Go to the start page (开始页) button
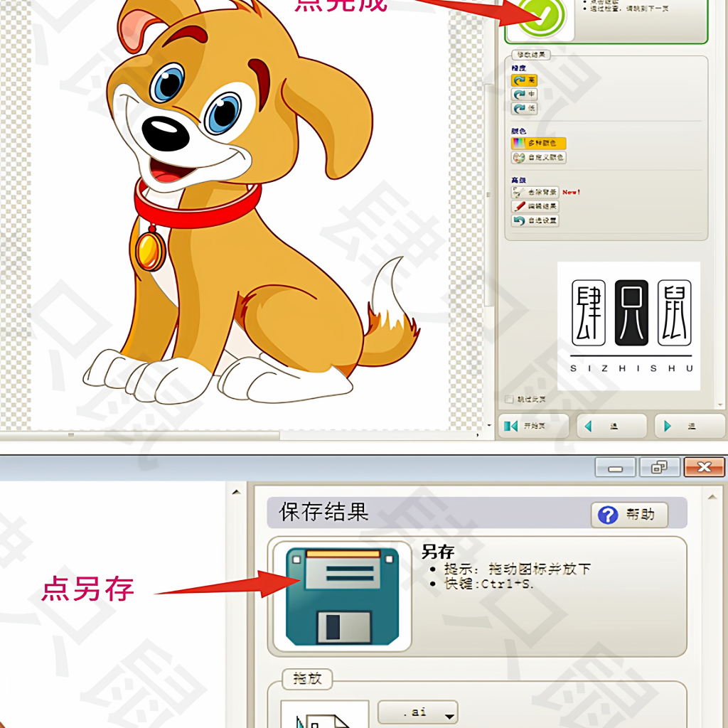728x728 pixels. [533, 426]
